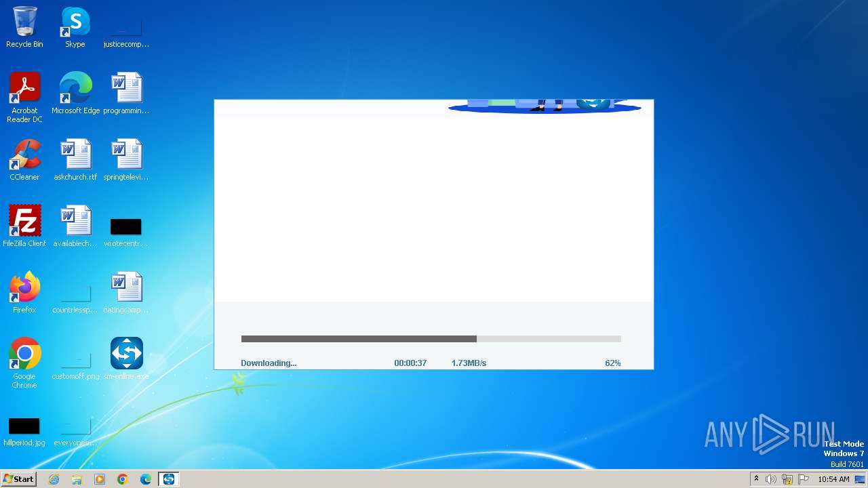Click the 62% progress value
The image size is (868, 488).
tap(613, 363)
